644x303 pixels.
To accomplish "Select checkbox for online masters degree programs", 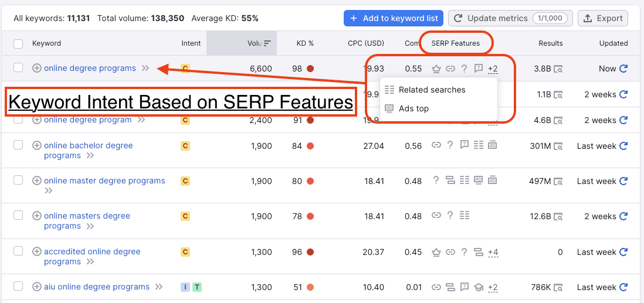I will point(18,216).
